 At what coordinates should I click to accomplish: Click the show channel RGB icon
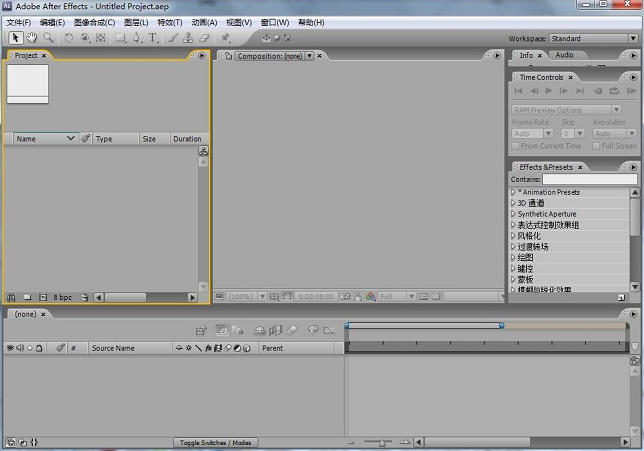(370, 297)
